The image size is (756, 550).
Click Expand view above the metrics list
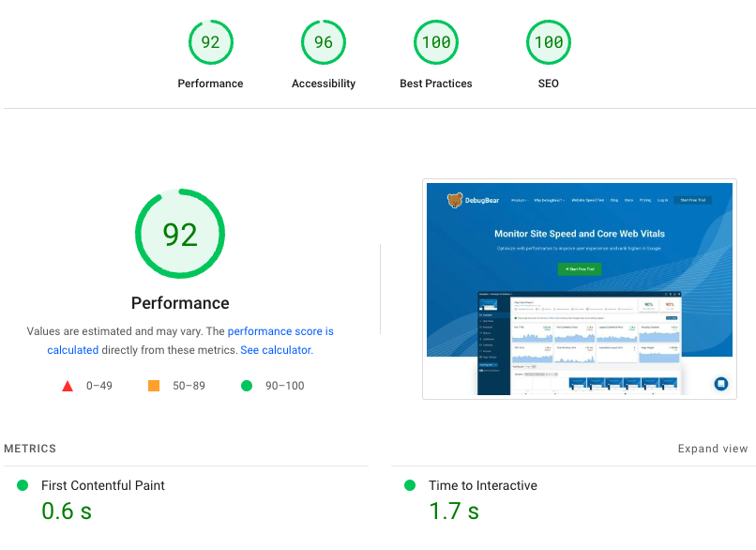713,449
